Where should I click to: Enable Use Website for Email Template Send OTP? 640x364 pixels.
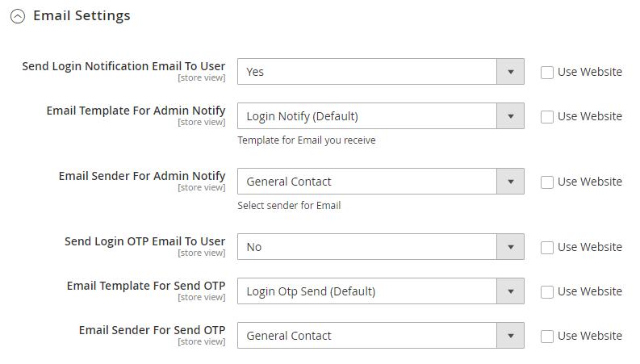pyautogui.click(x=547, y=291)
